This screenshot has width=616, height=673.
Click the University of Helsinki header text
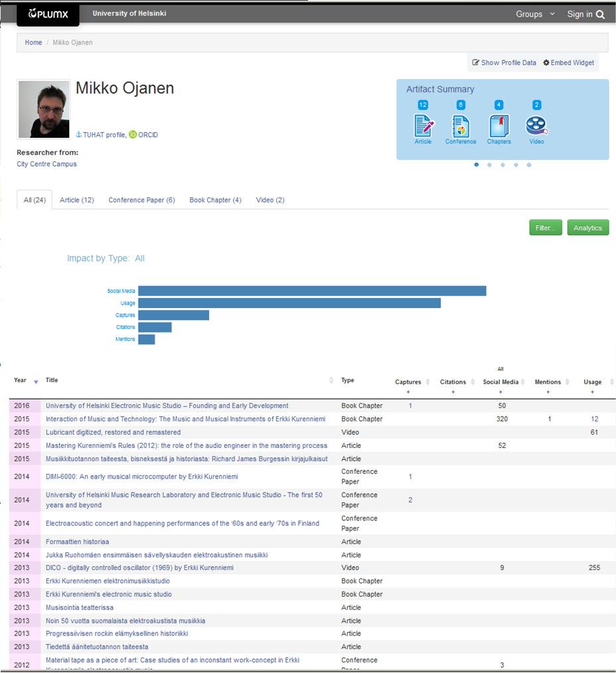pos(129,13)
